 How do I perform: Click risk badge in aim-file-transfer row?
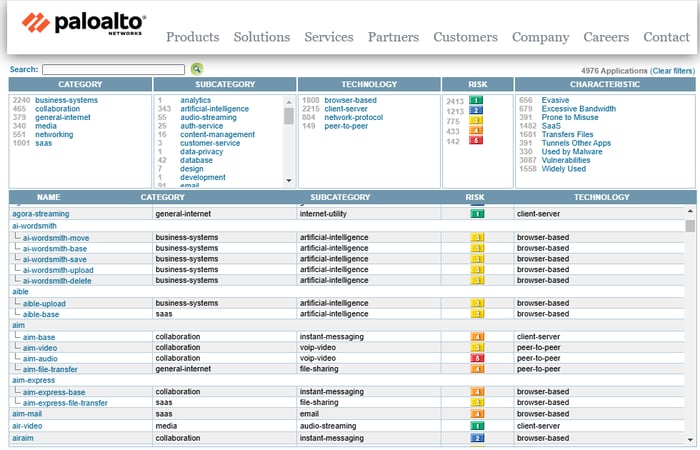(477, 369)
